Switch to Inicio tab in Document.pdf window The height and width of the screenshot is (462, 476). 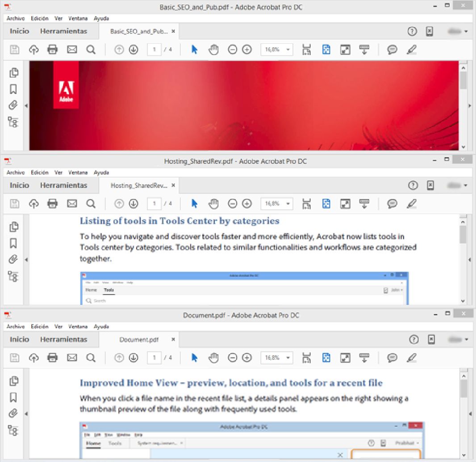[20, 339]
